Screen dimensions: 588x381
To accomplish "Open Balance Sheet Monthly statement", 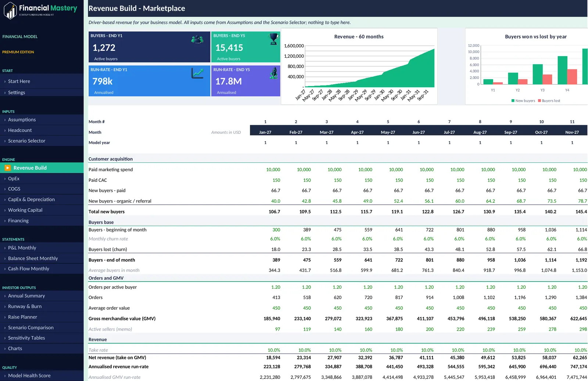I will tap(42, 259).
